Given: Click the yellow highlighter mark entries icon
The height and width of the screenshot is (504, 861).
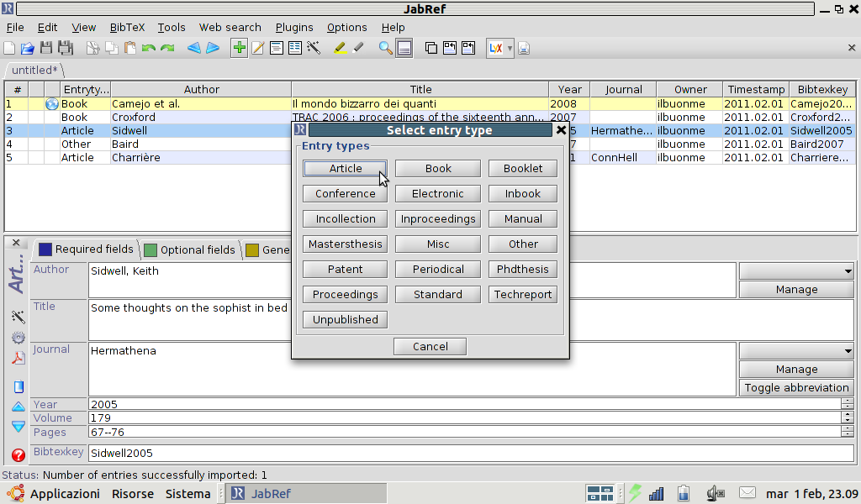Looking at the screenshot, I should point(340,48).
